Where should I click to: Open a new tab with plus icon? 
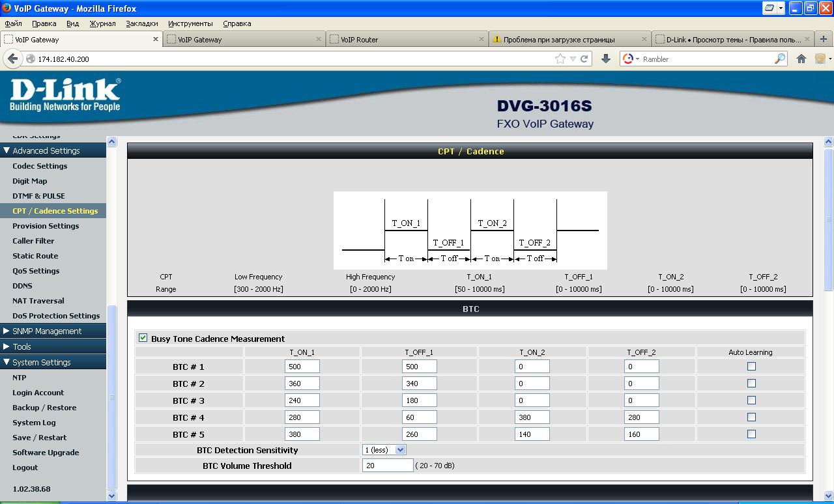[823, 39]
